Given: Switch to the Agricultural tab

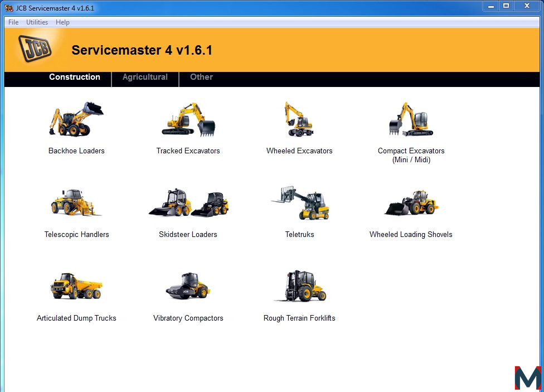Looking at the screenshot, I should click(145, 77).
